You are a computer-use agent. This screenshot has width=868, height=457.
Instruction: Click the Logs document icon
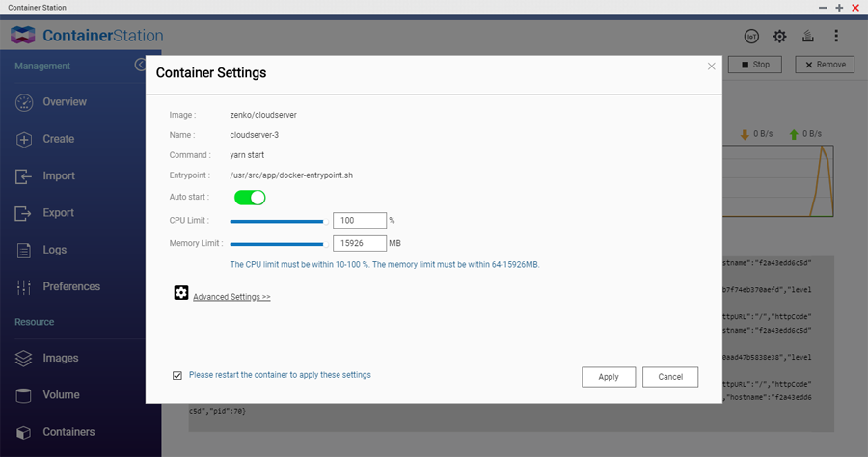24,250
